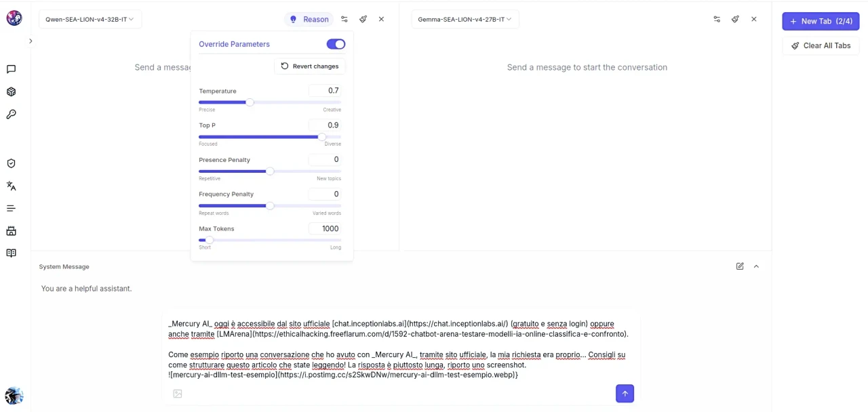The image size is (868, 412).
Task: Click the 'System Message' label
Action: (64, 267)
